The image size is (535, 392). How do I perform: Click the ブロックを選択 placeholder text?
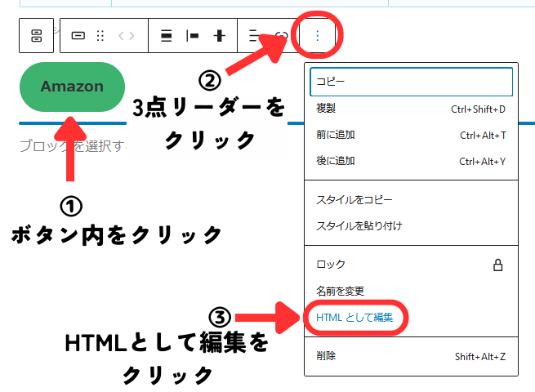[73, 146]
